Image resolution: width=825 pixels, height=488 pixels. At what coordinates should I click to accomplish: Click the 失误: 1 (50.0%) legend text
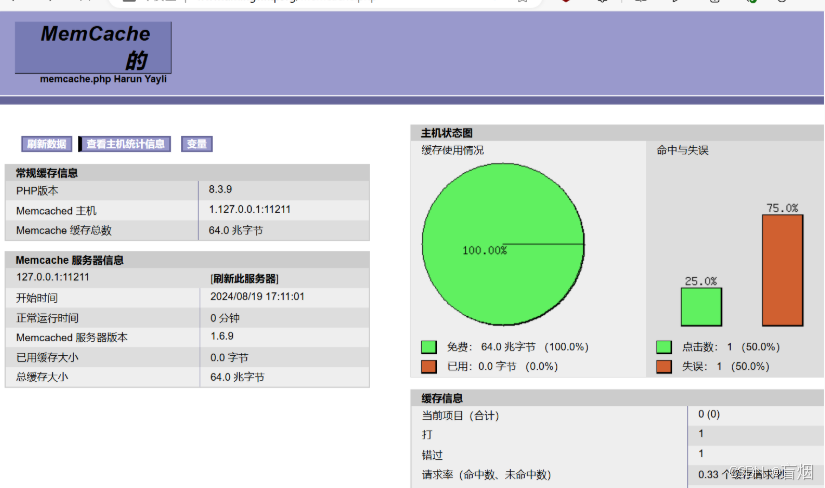tap(726, 366)
